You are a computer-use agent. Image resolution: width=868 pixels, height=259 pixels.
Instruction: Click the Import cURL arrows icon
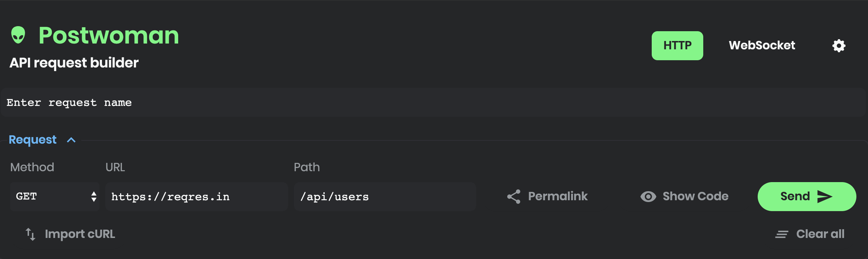click(x=30, y=234)
